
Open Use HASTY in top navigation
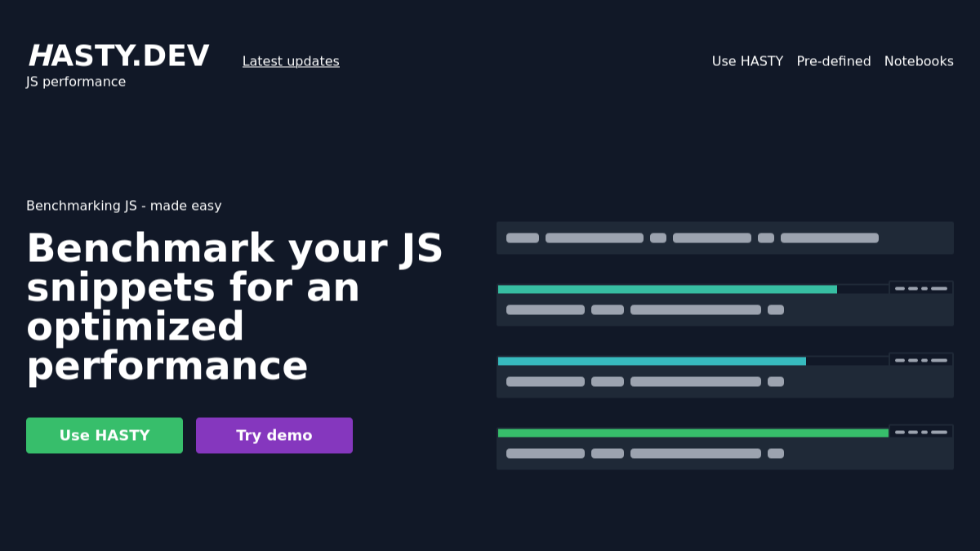point(747,61)
